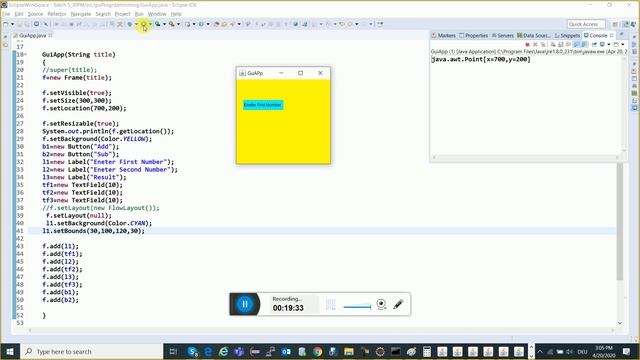Click the editor horizontal scrollbar
This screenshot has width=640, height=360.
tap(322, 330)
